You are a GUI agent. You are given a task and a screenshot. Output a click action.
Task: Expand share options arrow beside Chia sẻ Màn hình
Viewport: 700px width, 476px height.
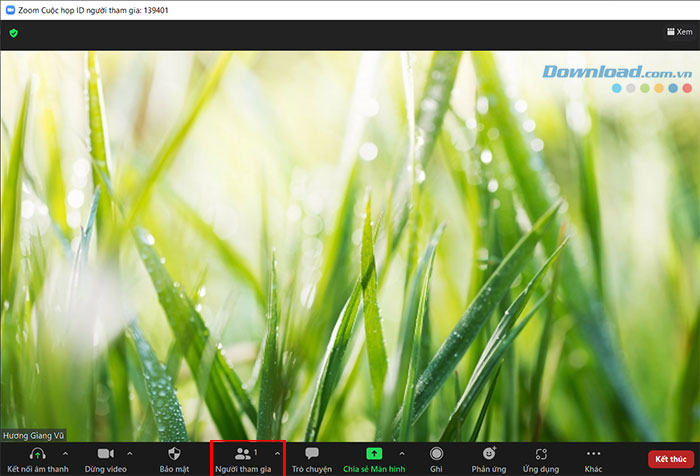pyautogui.click(x=402, y=453)
